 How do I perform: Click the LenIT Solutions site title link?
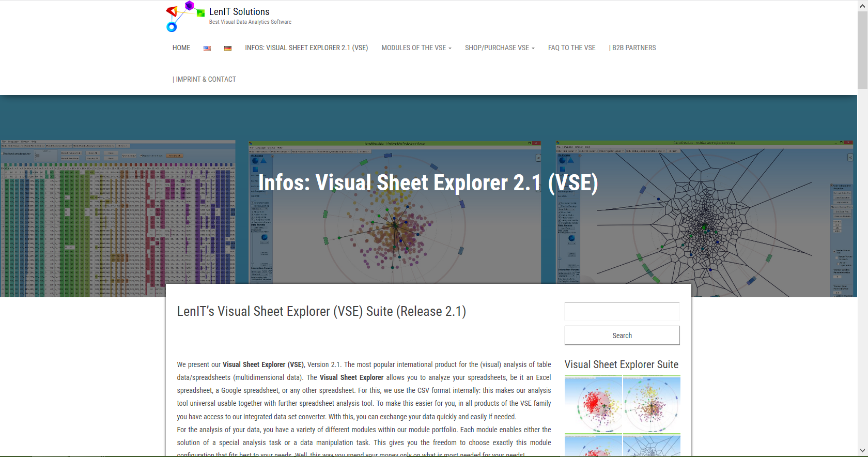[239, 11]
